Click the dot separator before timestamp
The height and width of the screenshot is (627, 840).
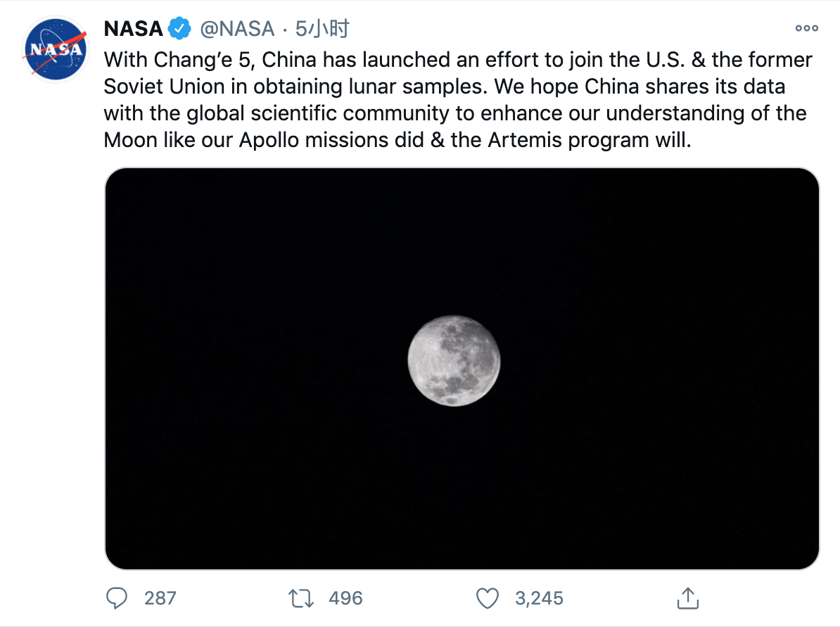click(x=285, y=30)
